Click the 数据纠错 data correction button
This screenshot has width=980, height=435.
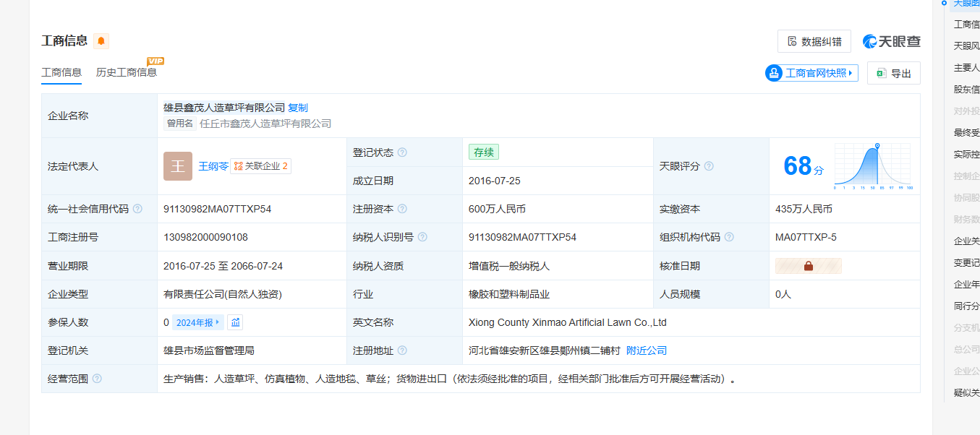[814, 41]
